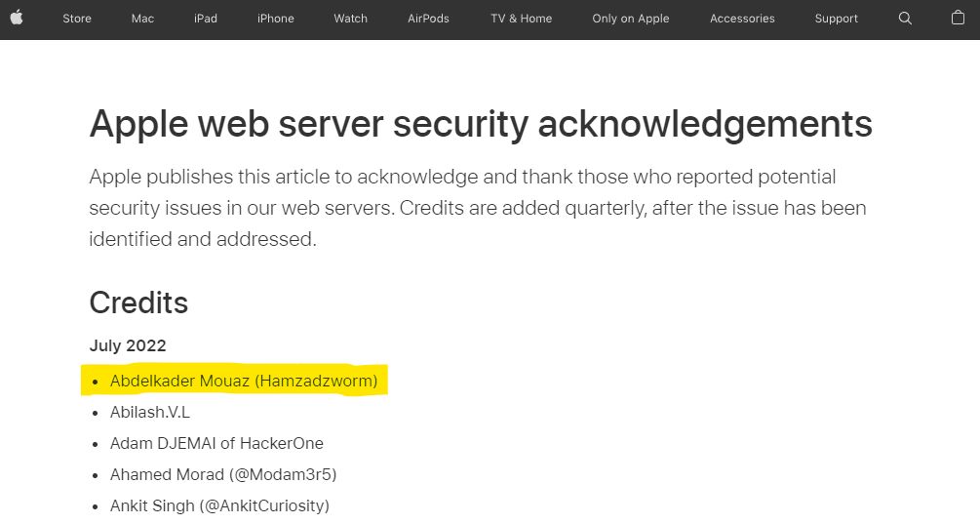Select iPad in the navigation bar
Screen dimensions: 980x524
pyautogui.click(x=206, y=19)
